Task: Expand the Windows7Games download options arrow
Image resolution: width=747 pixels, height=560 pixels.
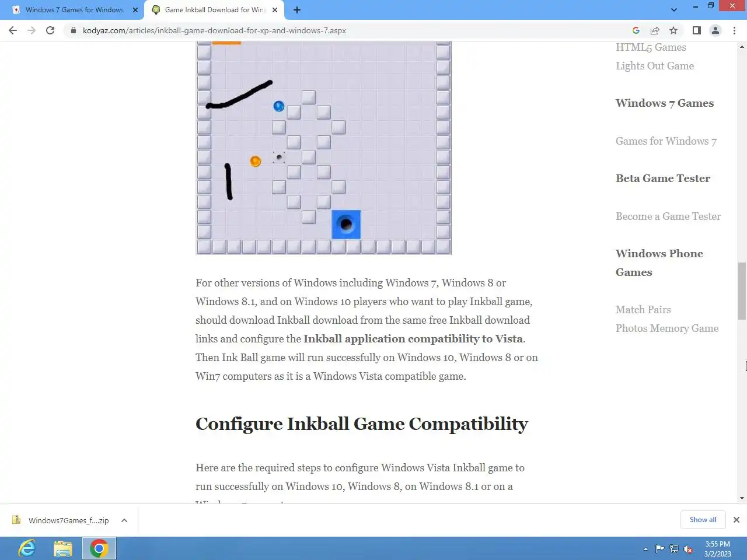Action: (x=124, y=520)
